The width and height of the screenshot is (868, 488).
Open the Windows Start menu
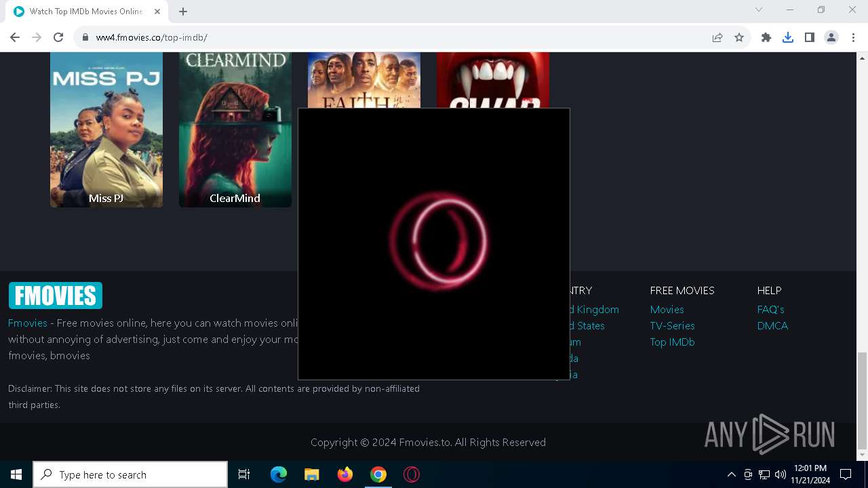(x=16, y=474)
